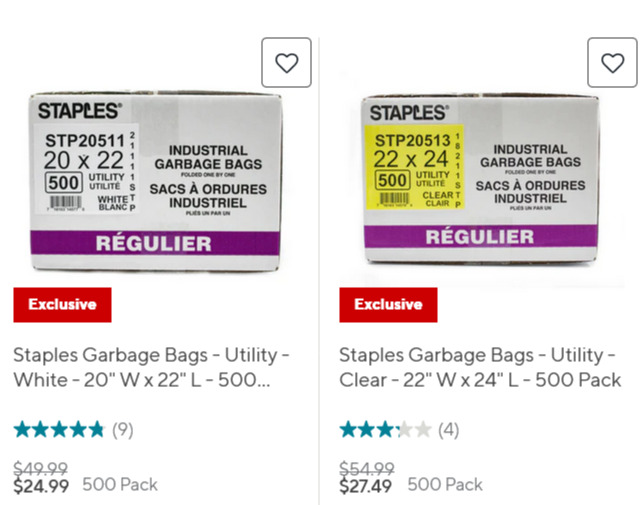Open Staples Garbage Bags White 20" x 22" title
The image size is (640, 505).
pos(152,367)
